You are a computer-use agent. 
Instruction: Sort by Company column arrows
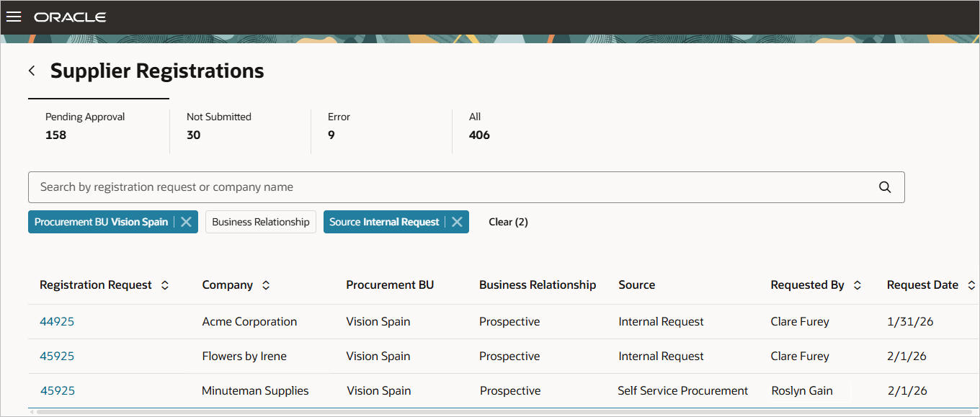(x=266, y=285)
